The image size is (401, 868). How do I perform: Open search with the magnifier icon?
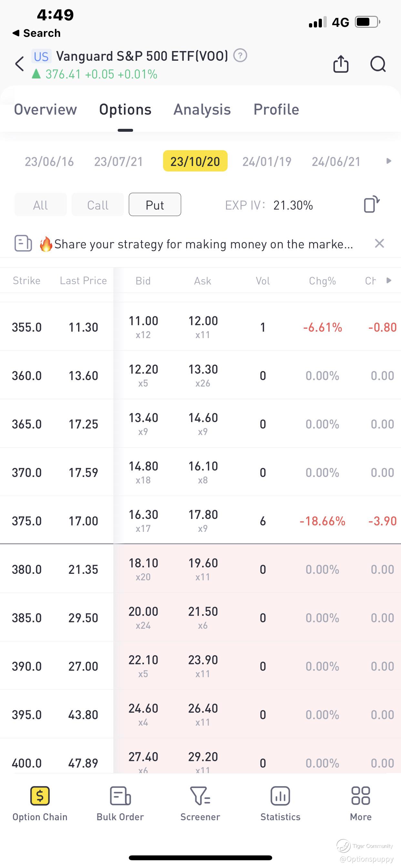coord(378,64)
